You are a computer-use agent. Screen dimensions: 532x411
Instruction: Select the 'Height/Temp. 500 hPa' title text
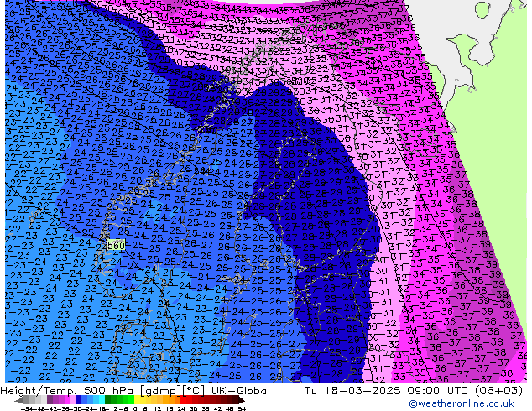69,391
